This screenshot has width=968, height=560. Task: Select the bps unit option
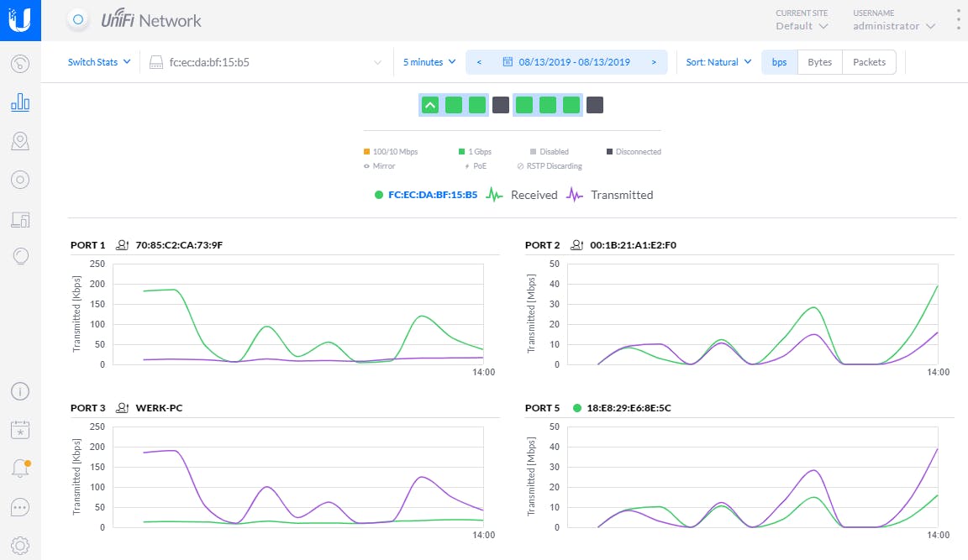779,62
